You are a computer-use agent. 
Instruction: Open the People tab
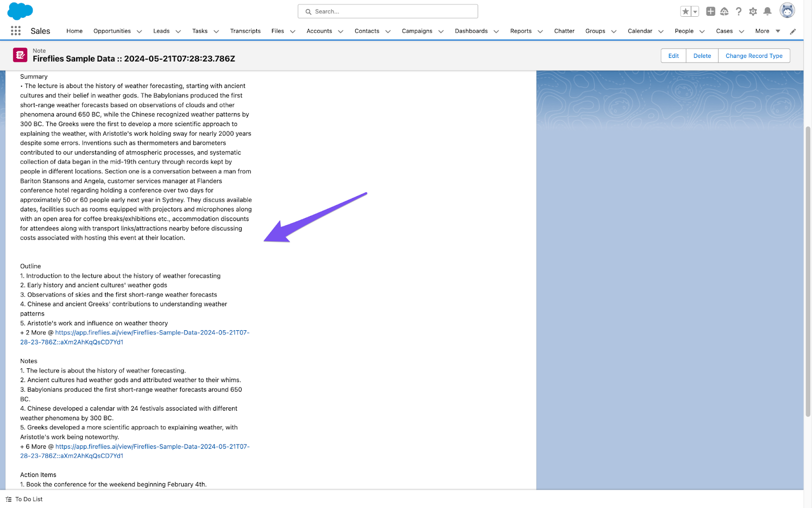tap(684, 31)
